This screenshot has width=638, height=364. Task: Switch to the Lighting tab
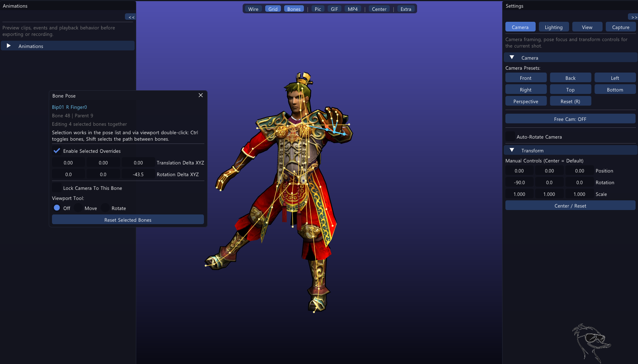pyautogui.click(x=554, y=27)
